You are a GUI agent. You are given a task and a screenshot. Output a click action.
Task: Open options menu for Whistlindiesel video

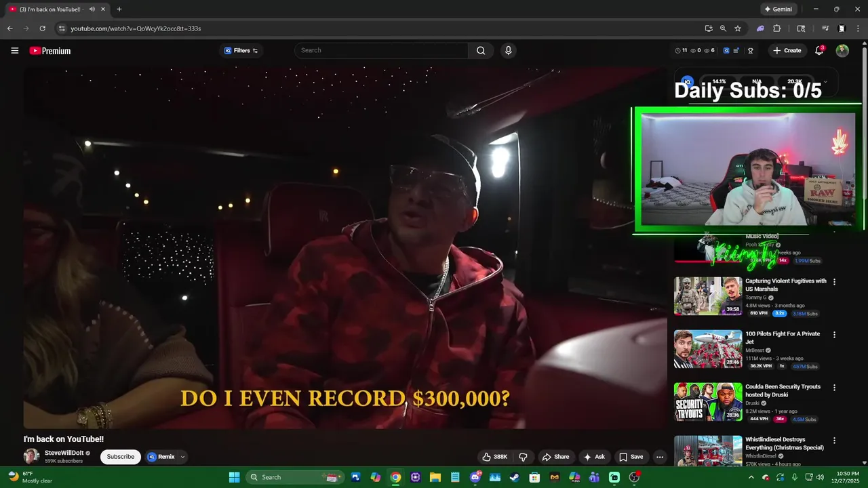834,441
